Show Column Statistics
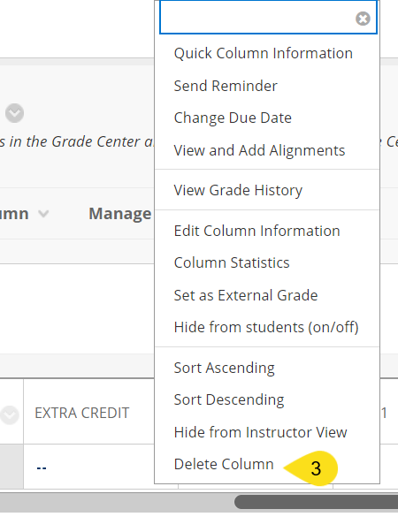 coord(232,263)
